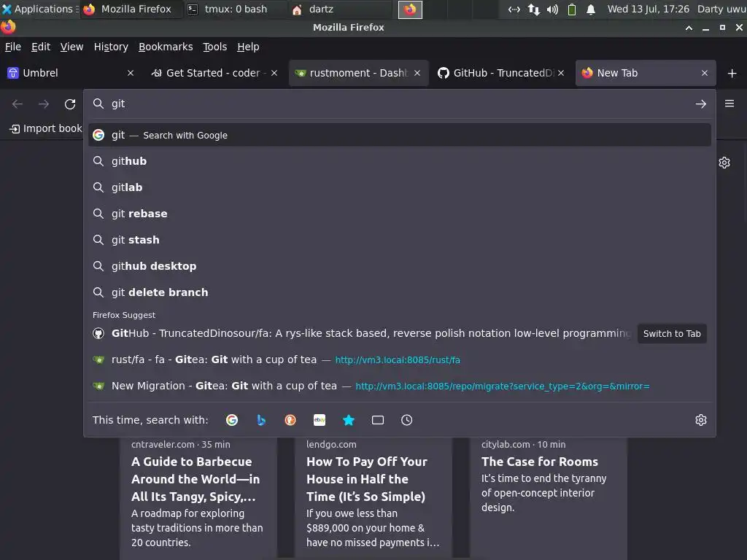Choose the 'github' search suggestion

399,161
